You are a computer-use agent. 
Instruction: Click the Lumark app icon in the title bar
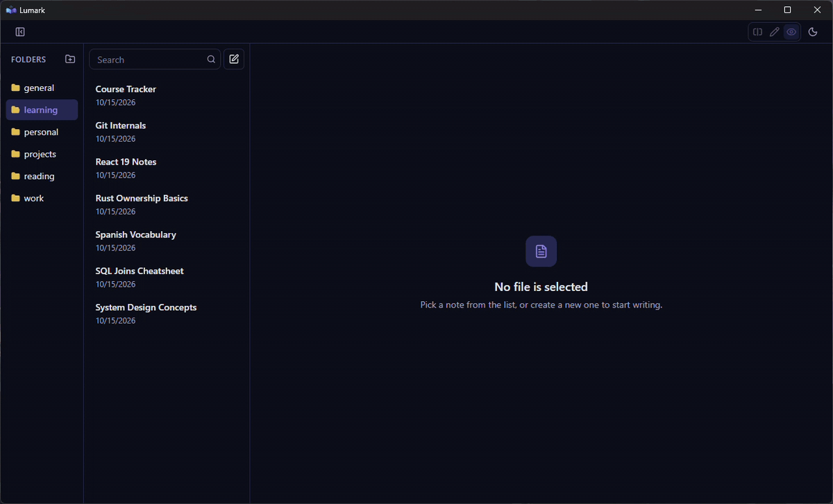(10, 10)
